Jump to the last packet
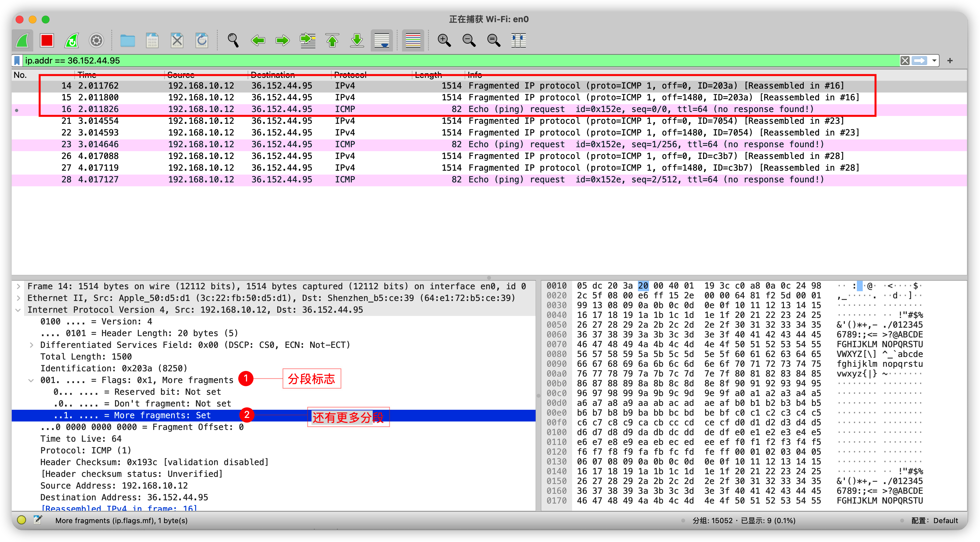This screenshot has height=542, width=980. [357, 40]
